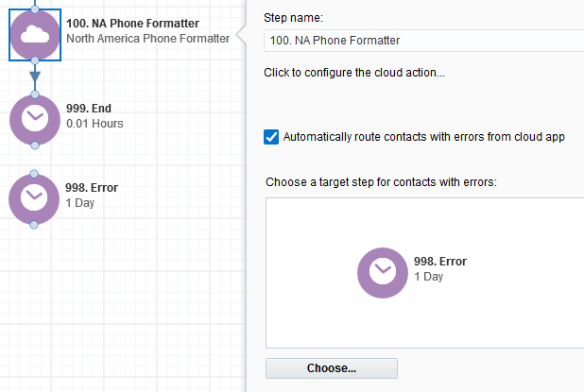Click the '998. Error' label in target box
The image size is (584, 392).
[440, 262]
